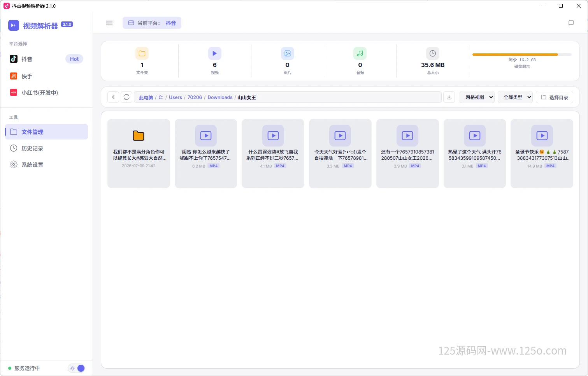588x376 pixels.
Task: Toggle the dark mode switch
Action: coord(77,368)
